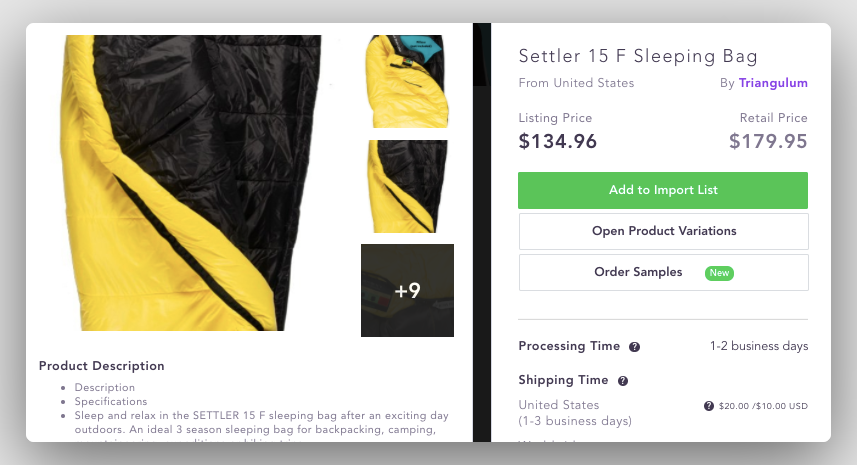This screenshot has width=857, height=465.
Task: Click the Order Samples button
Action: click(x=639, y=272)
